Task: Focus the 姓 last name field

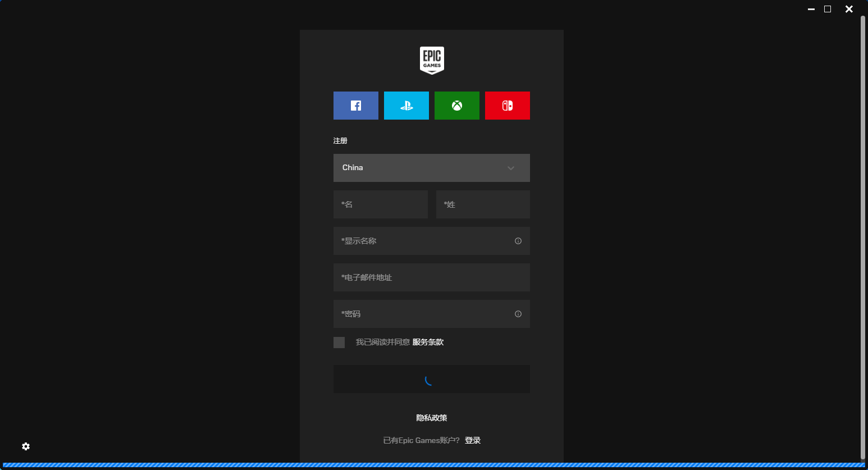Action: tap(483, 204)
